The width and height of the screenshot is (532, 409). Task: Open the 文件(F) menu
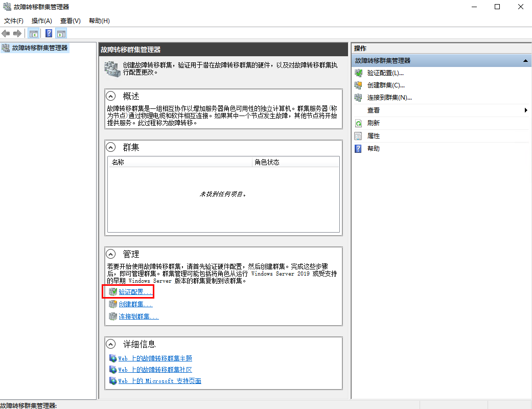(14, 20)
